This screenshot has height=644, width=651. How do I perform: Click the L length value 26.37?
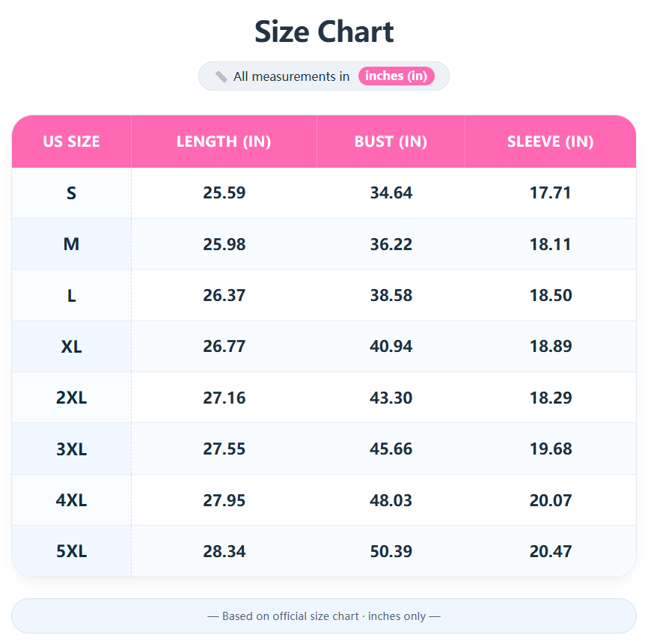click(x=224, y=296)
